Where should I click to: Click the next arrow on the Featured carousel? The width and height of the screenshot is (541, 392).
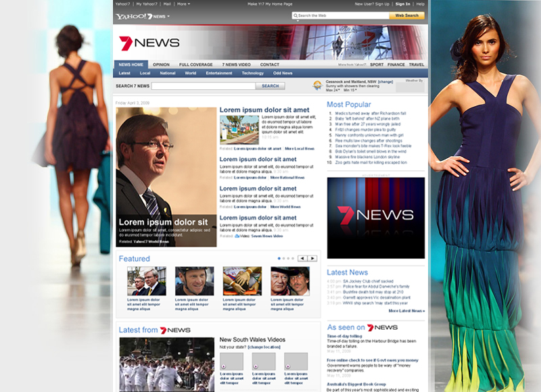[314, 257]
